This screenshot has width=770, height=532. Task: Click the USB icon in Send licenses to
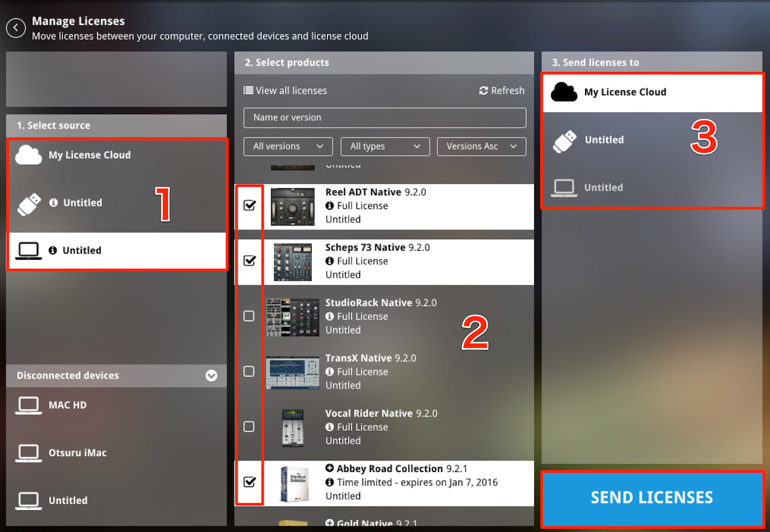564,141
